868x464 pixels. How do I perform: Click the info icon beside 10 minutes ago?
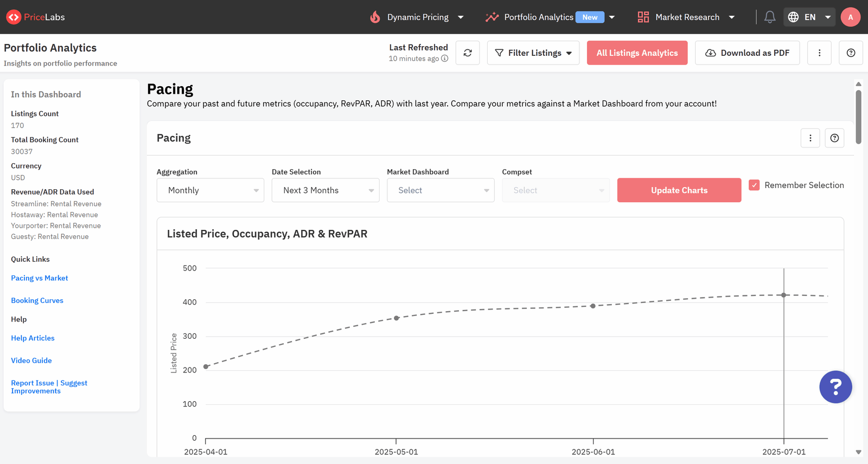pos(445,59)
